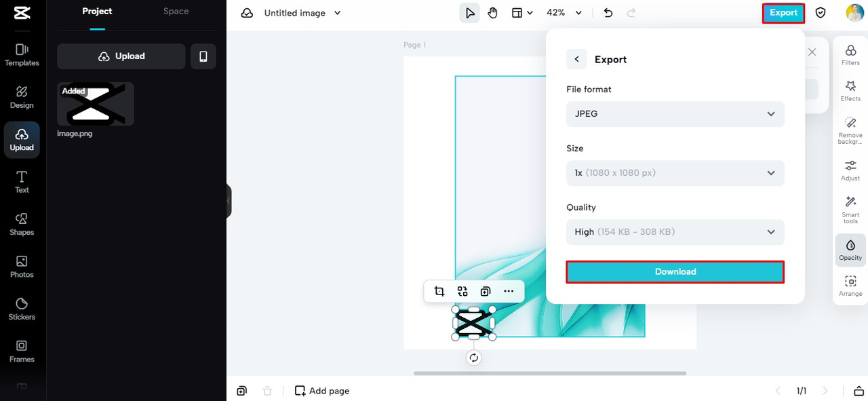868x401 pixels.
Task: Open the Text sidebar panel
Action: point(22,182)
